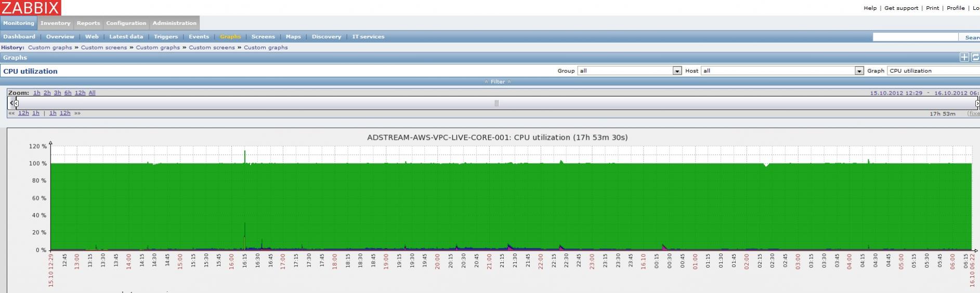Open Triggers submenu
The image size is (980, 293).
[166, 37]
